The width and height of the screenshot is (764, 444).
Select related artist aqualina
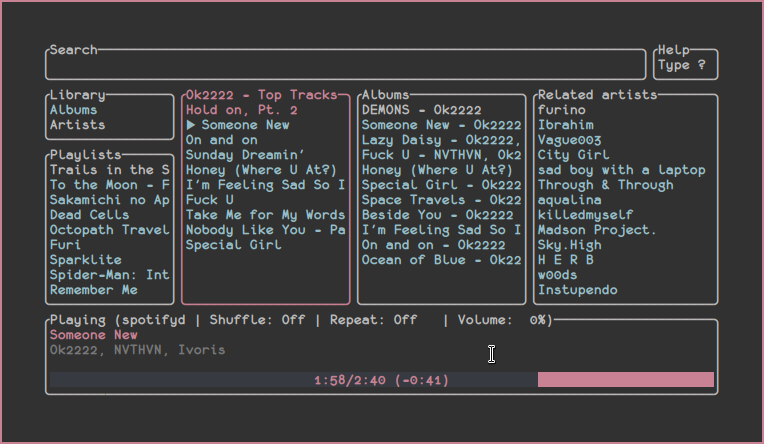570,200
